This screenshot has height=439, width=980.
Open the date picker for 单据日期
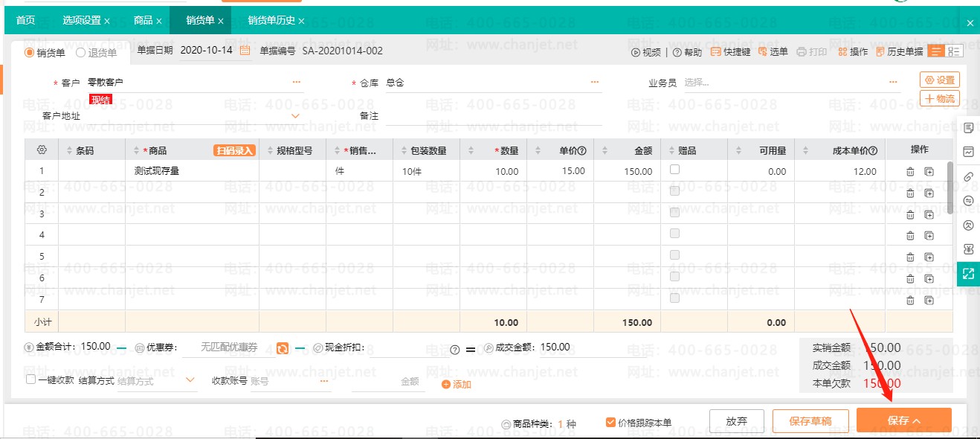tap(245, 50)
